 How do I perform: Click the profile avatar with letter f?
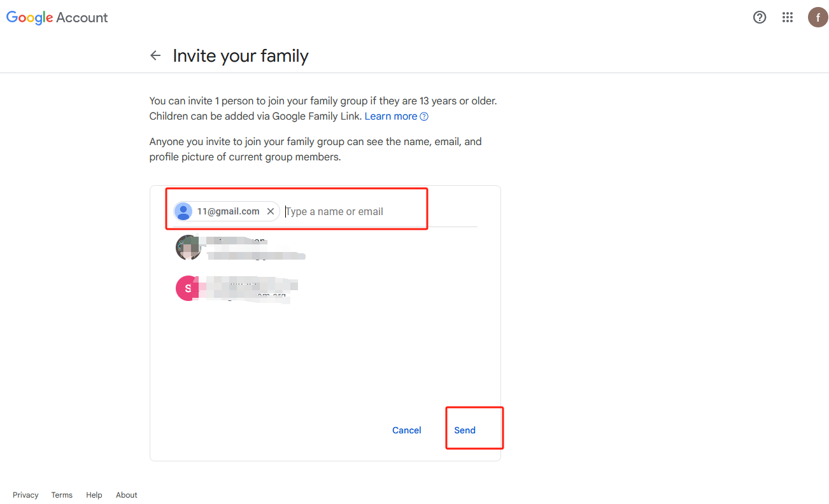[818, 17]
